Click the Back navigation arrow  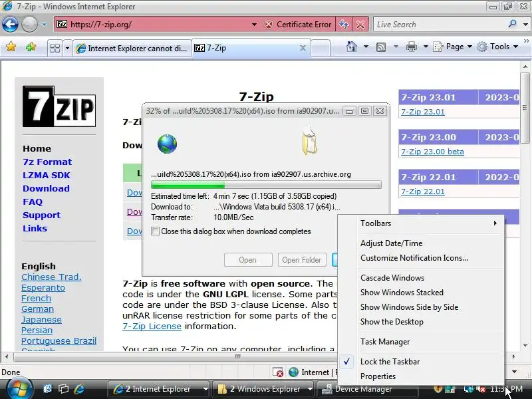pyautogui.click(x=10, y=24)
